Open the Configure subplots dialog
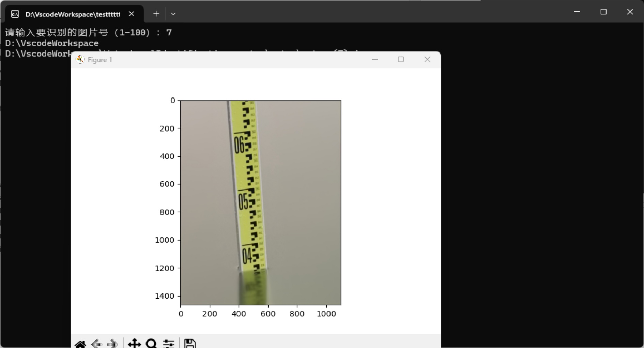This screenshot has width=644, height=348. tap(169, 344)
